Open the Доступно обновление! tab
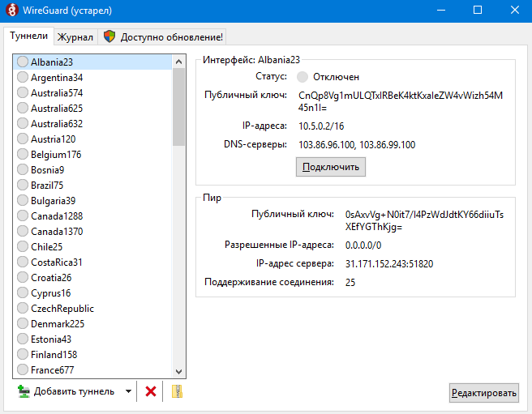The width and height of the screenshot is (532, 414). (x=162, y=37)
